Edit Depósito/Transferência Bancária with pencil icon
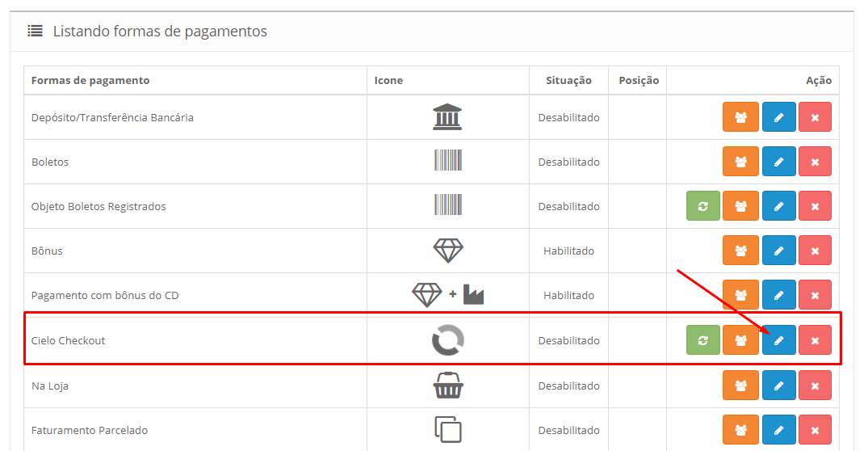This screenshot has width=868, height=451. (x=778, y=117)
